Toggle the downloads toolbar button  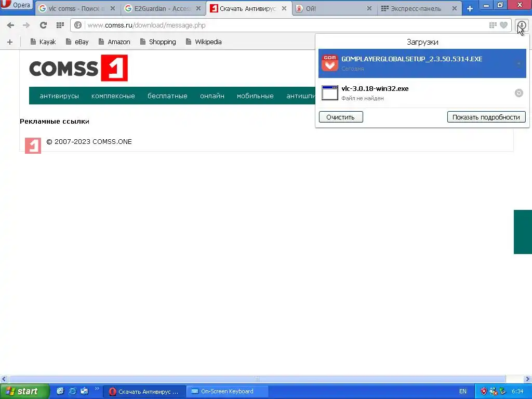[x=522, y=25]
